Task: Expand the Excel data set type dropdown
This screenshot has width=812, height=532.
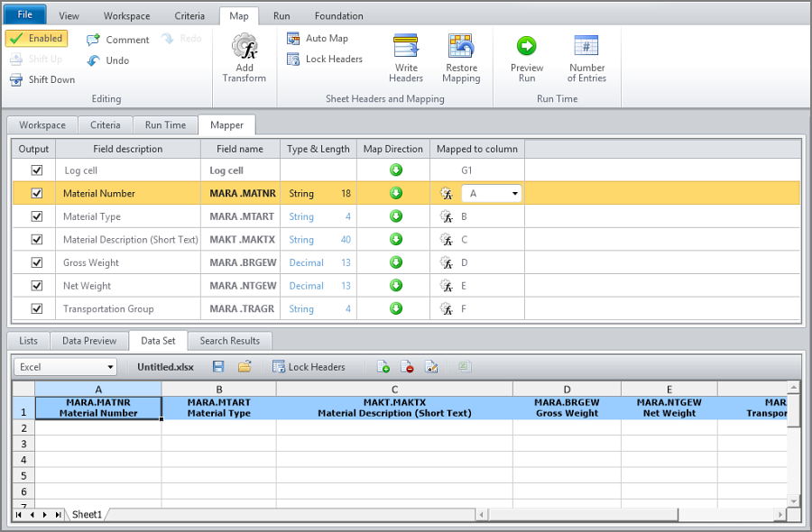Action: point(65,367)
